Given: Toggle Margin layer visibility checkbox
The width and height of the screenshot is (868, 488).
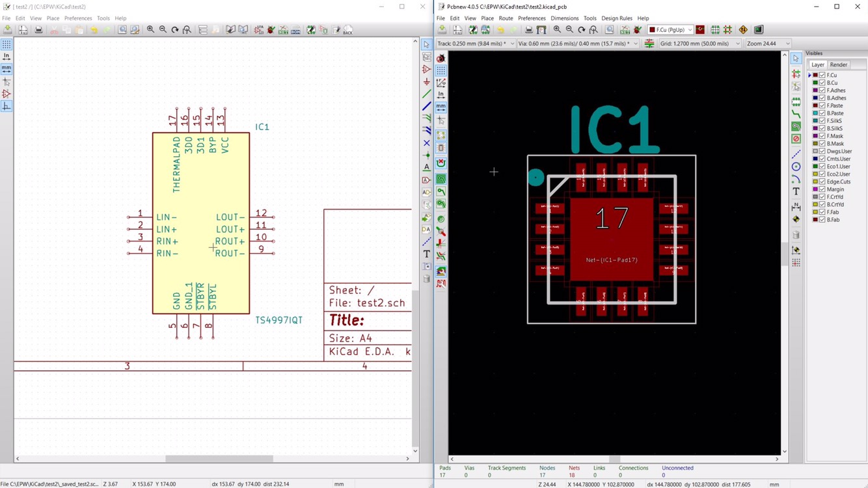Looking at the screenshot, I should (x=822, y=189).
